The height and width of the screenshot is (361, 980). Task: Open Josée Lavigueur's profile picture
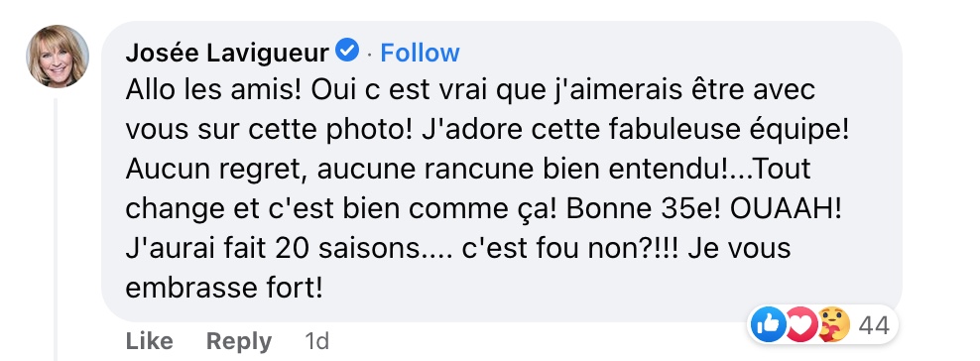(x=57, y=57)
